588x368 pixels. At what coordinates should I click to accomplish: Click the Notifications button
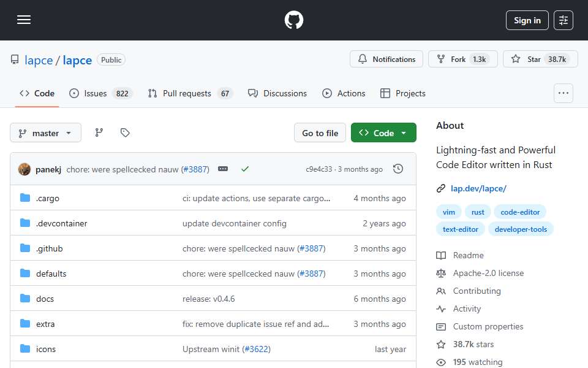pos(386,59)
